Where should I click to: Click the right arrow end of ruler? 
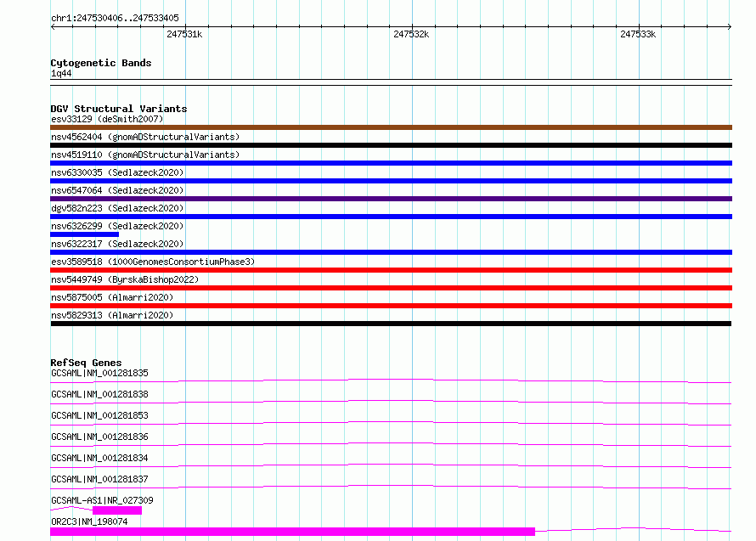[730, 27]
